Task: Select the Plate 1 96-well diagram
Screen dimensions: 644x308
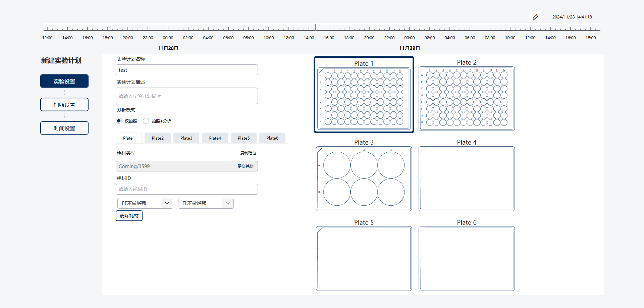Action: tap(364, 98)
